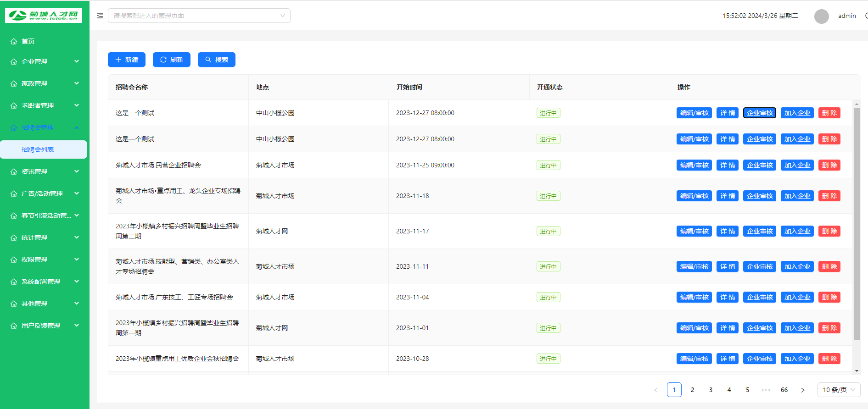Image resolution: width=868 pixels, height=409 pixels.
Task: Click the sidebar collapse icon in header
Action: [x=100, y=16]
